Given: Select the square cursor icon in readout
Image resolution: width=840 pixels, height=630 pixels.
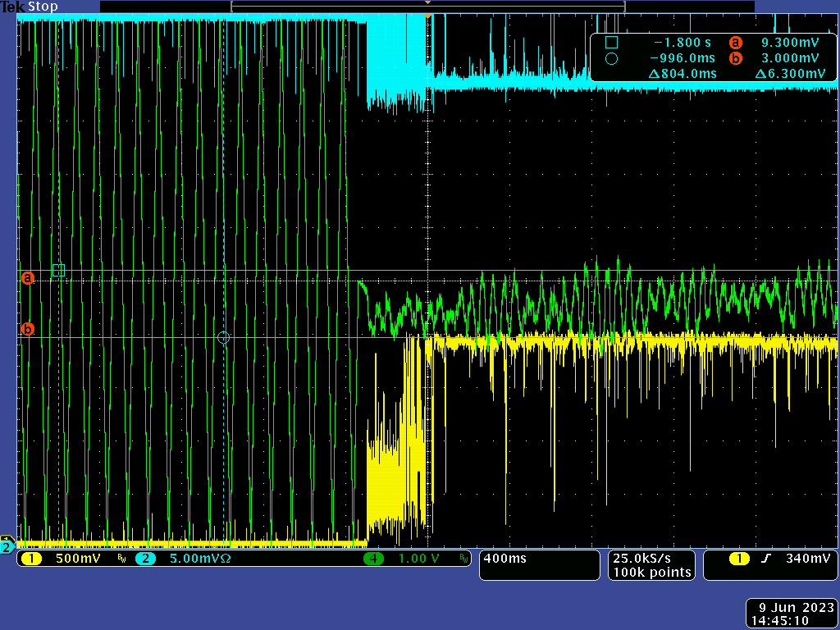Looking at the screenshot, I should pos(611,43).
